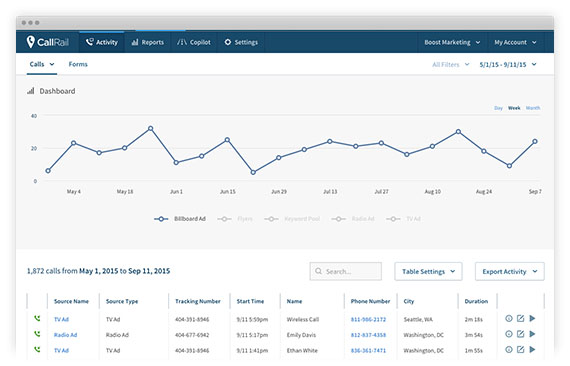Viewport: 570px width, 366px height.
Task: Click the highest chart point near May 25
Action: [150, 128]
